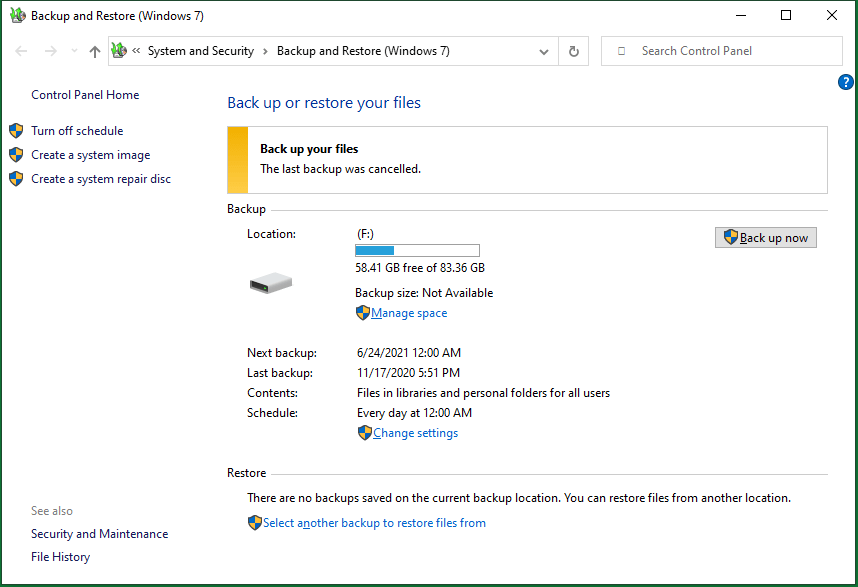
Task: Open Create a system image
Action: click(x=90, y=155)
